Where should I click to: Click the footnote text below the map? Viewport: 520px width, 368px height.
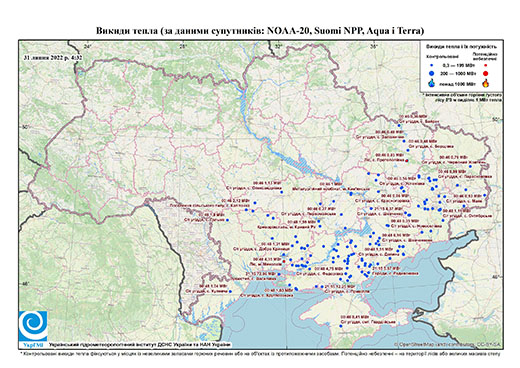tap(260, 354)
